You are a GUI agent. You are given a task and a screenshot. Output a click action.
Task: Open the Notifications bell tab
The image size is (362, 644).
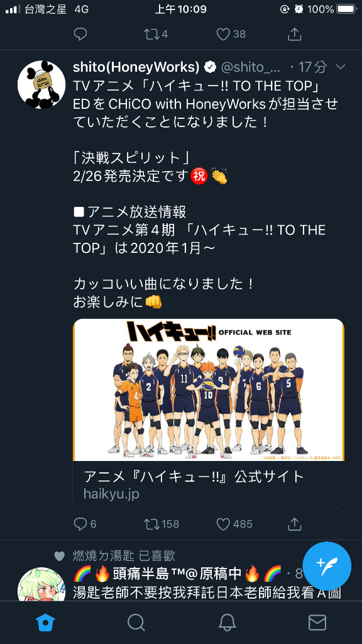(227, 623)
